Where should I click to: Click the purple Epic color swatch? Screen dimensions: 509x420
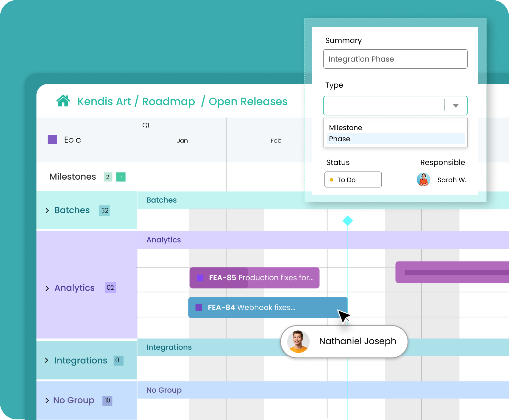click(52, 140)
